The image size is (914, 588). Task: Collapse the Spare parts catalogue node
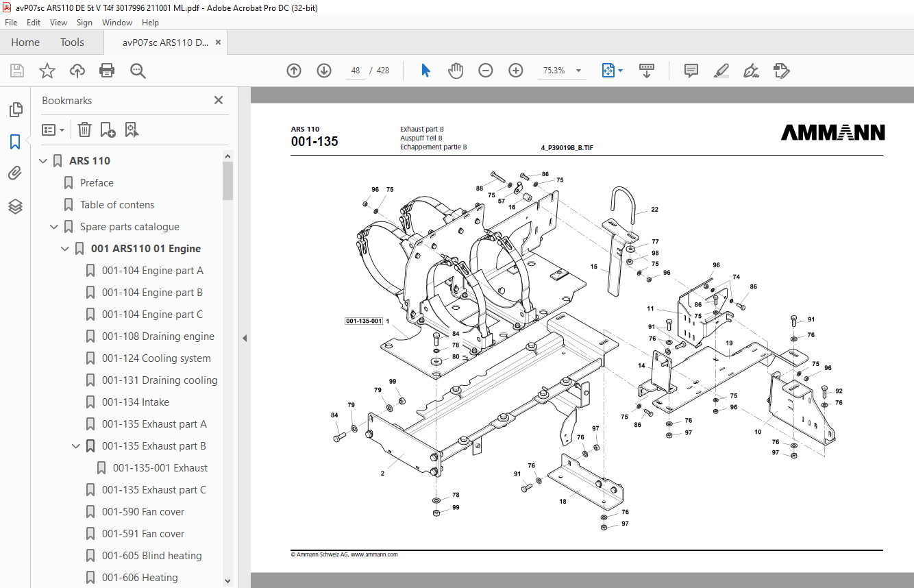pyautogui.click(x=54, y=227)
